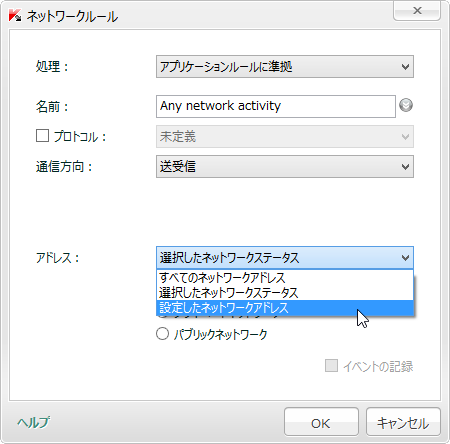Click the Kaspersky logo in title bar
450x444 pixels.
pyautogui.click(x=15, y=15)
